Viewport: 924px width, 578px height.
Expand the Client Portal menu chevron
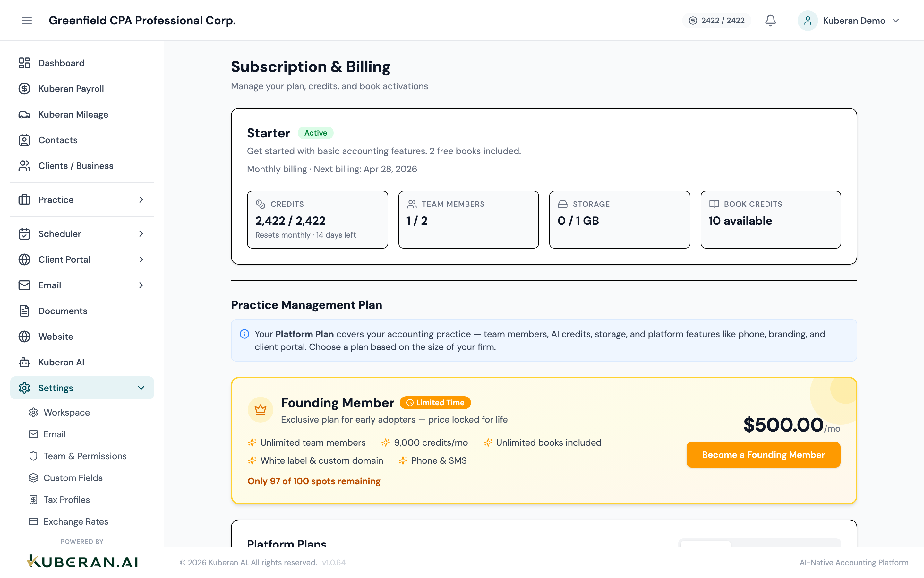[x=141, y=259]
